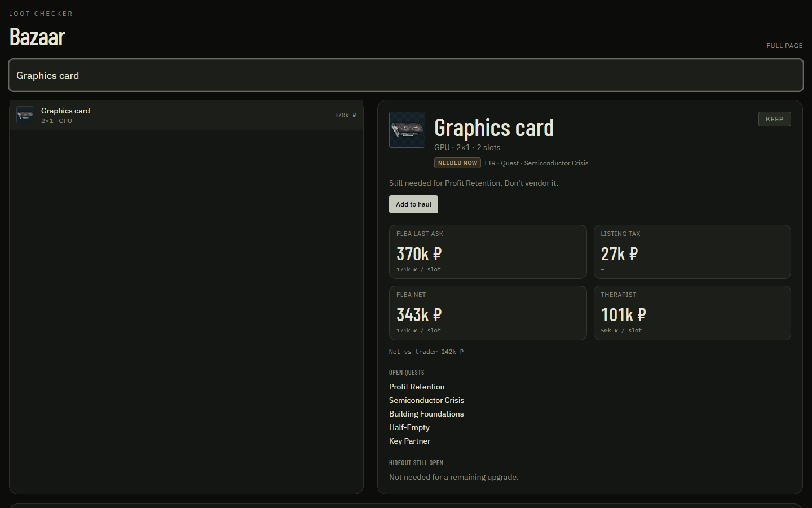The height and width of the screenshot is (508, 812).
Task: Click the Flea Net 343k card
Action: [488, 313]
